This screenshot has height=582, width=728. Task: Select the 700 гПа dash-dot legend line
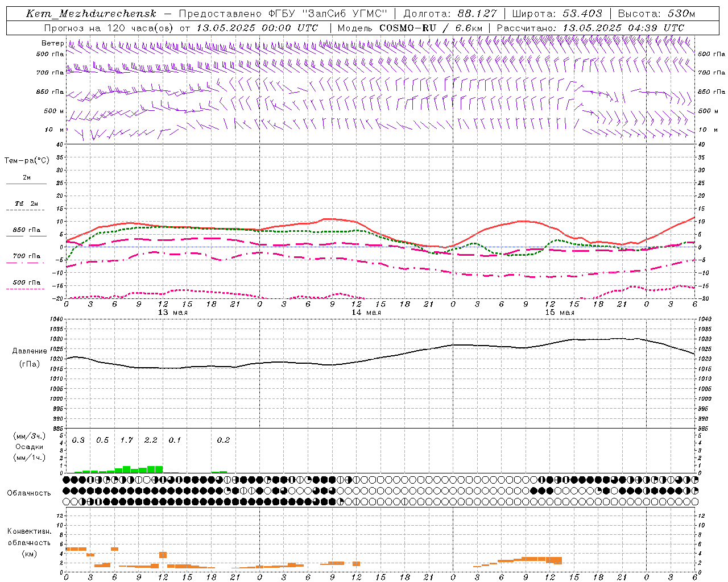(25, 263)
